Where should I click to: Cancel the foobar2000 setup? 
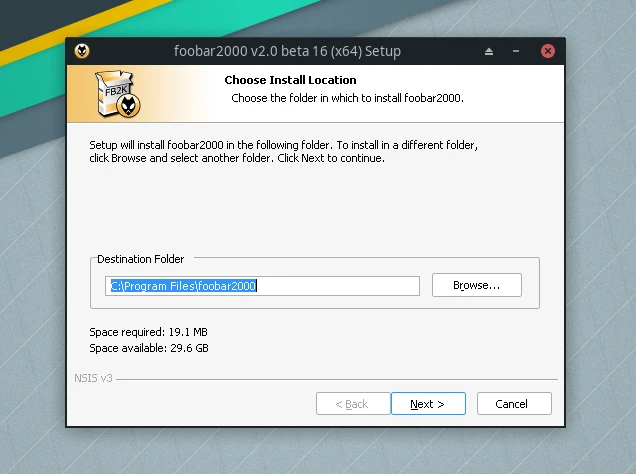[x=514, y=404]
